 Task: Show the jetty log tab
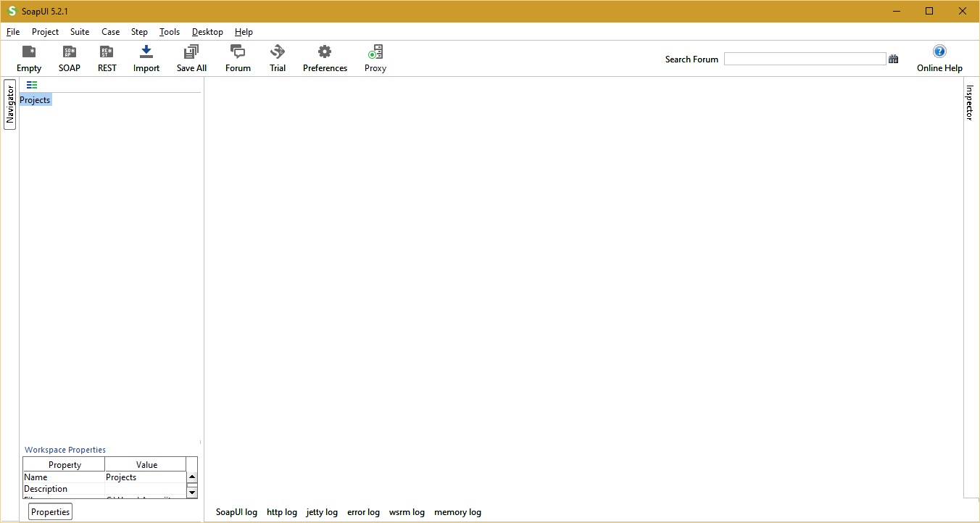coord(322,512)
